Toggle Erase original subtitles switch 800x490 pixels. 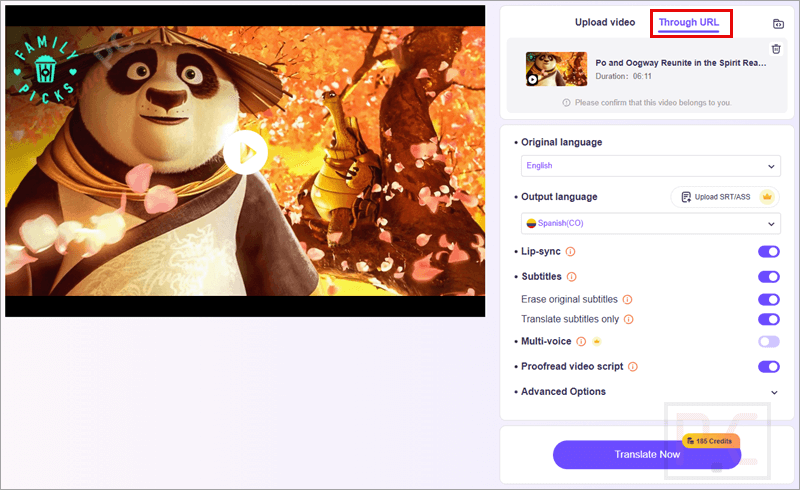coord(769,300)
